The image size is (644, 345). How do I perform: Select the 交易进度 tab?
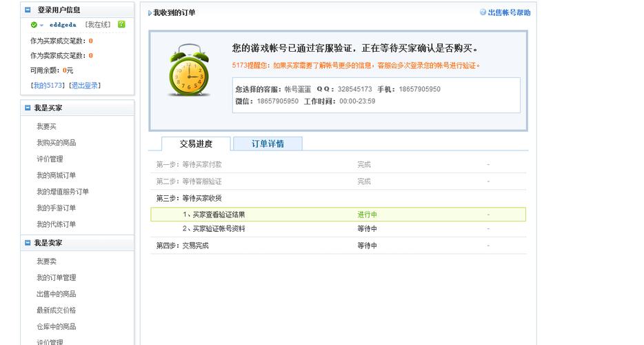pyautogui.click(x=196, y=144)
